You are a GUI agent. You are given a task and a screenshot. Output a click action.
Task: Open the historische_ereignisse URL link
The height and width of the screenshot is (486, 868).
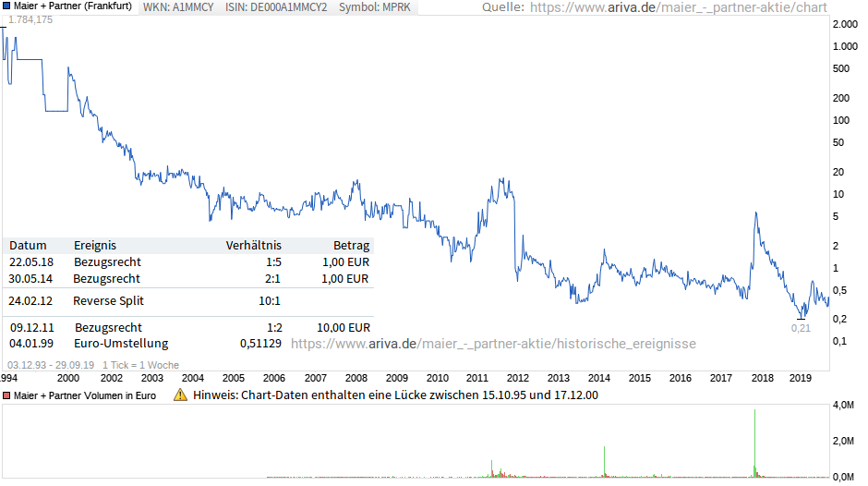493,344
